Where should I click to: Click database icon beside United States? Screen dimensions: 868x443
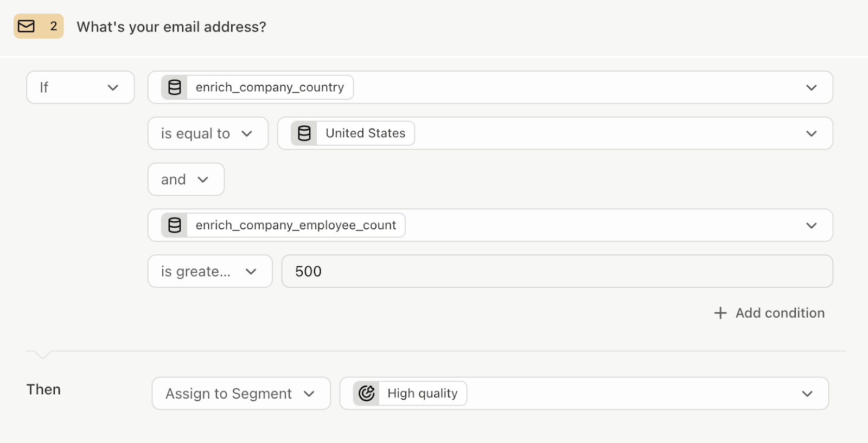coord(304,133)
